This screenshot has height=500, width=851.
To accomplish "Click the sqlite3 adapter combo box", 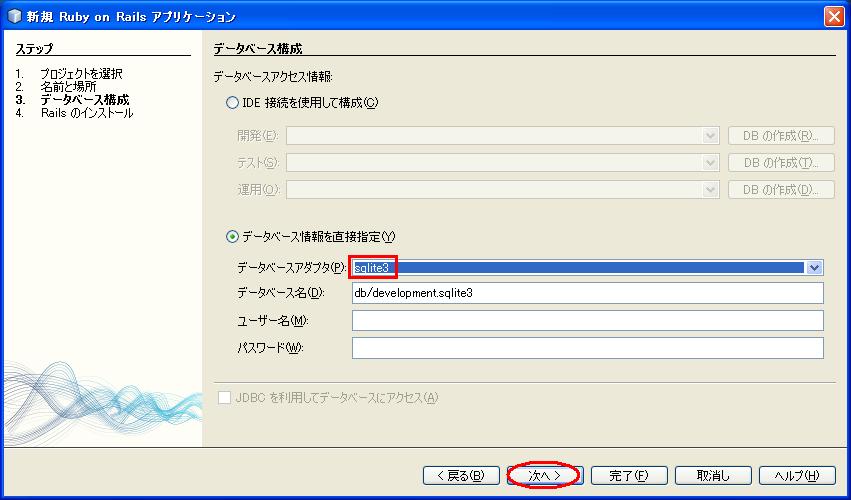I will pos(588,268).
